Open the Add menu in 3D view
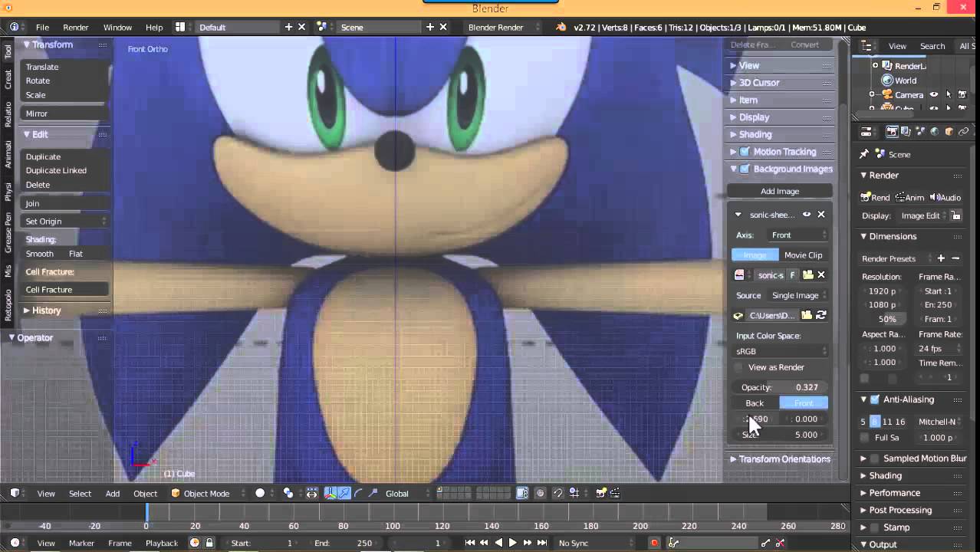 [x=113, y=493]
